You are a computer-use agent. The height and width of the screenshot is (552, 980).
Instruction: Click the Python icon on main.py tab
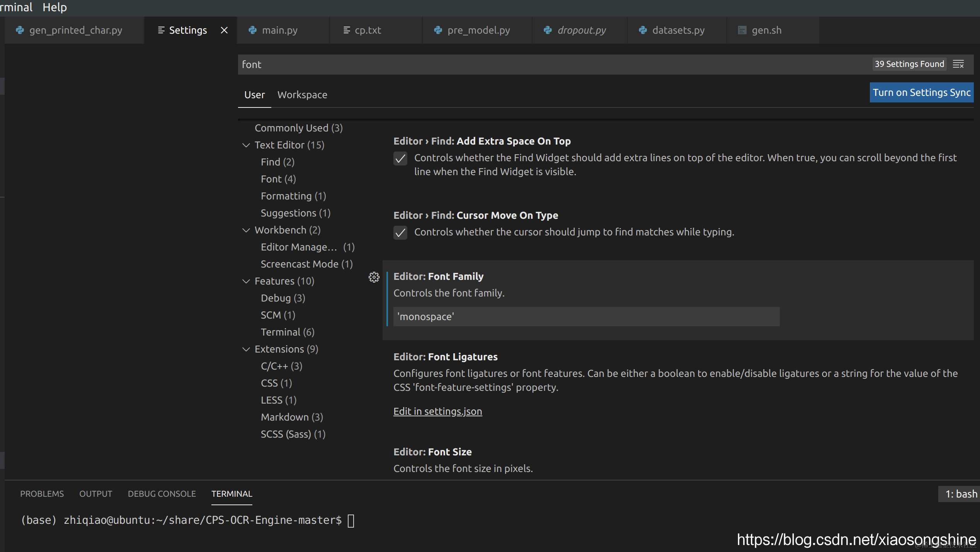[252, 30]
